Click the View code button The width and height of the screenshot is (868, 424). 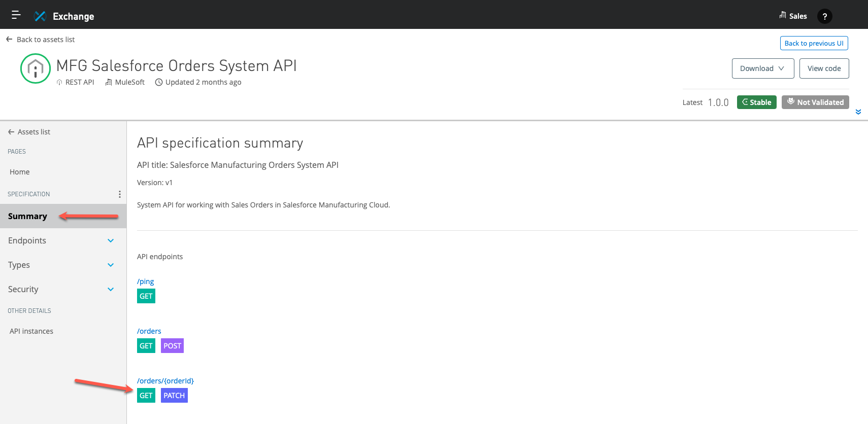pos(824,68)
